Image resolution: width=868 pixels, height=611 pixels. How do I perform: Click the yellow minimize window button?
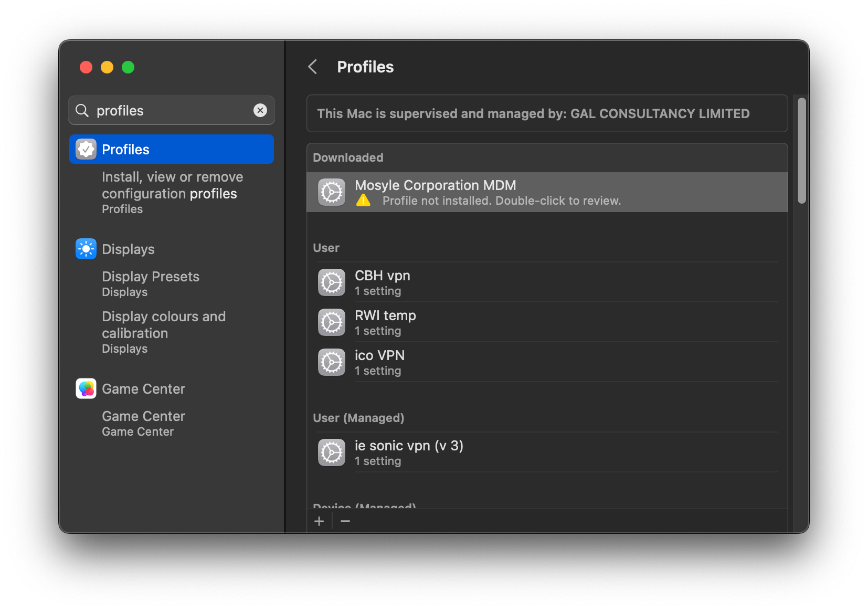click(107, 67)
